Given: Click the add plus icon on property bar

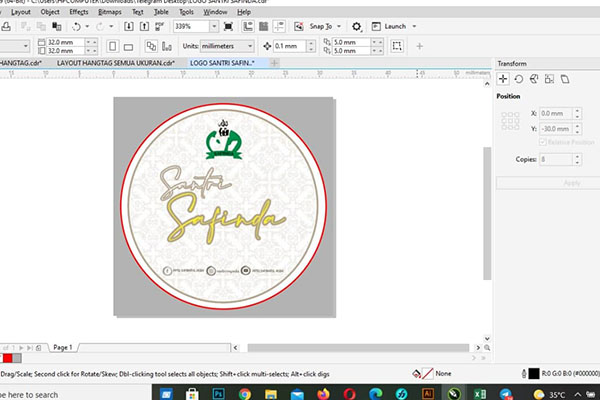Looking at the screenshot, I should [x=420, y=46].
